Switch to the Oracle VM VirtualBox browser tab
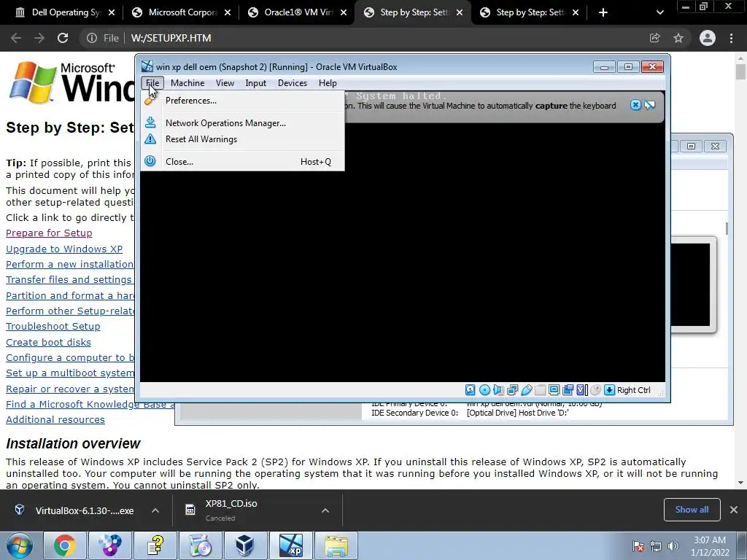Screen dimensions: 747x560 coord(298,12)
